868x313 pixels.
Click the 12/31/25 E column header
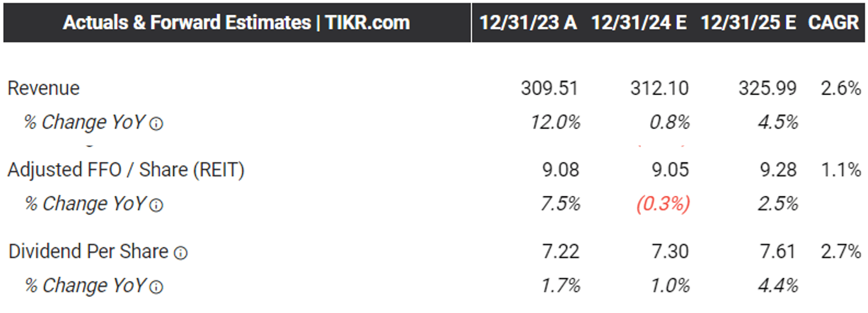click(748, 22)
